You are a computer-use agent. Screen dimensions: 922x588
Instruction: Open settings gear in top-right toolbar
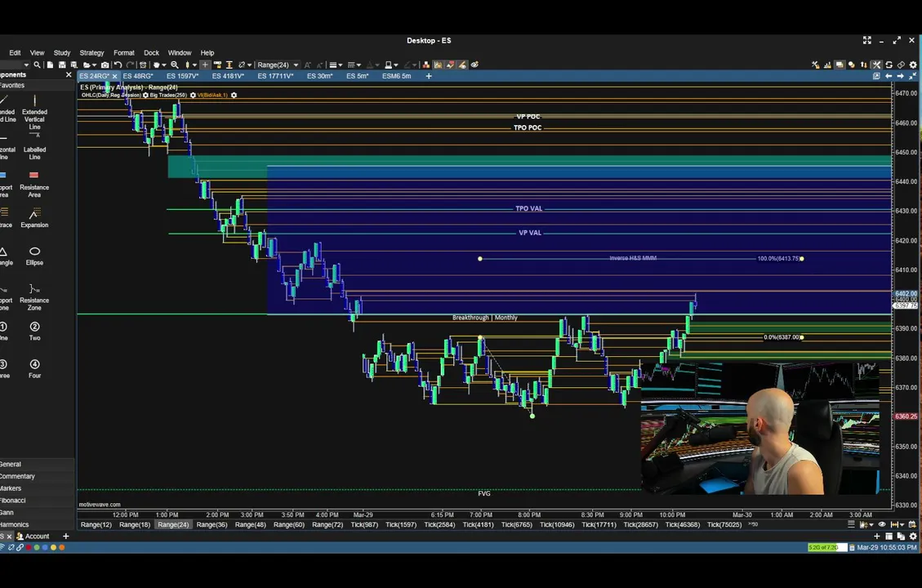[x=913, y=65]
